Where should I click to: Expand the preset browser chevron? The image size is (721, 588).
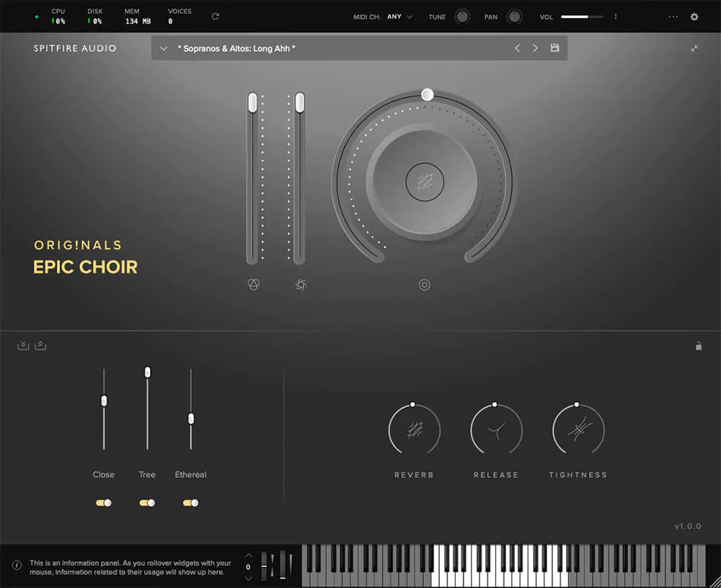[x=164, y=48]
